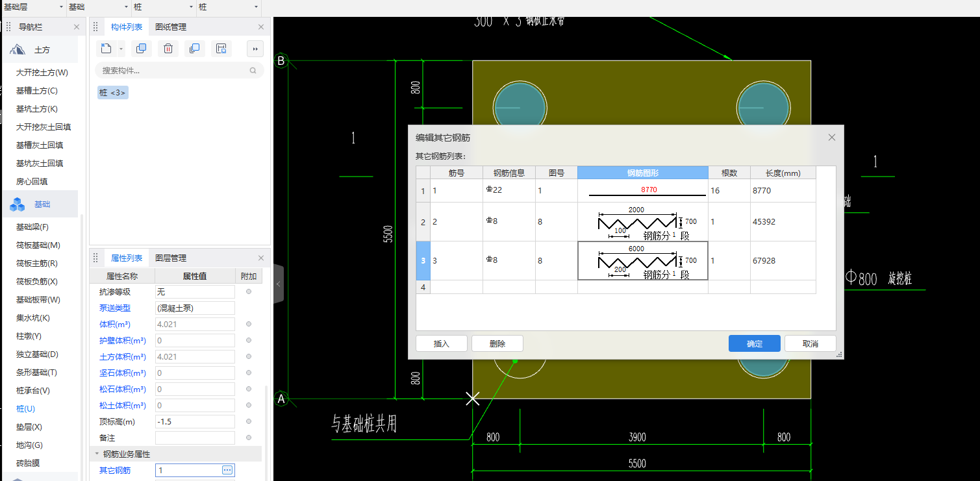Click the 搜索构件 search field

(179, 70)
